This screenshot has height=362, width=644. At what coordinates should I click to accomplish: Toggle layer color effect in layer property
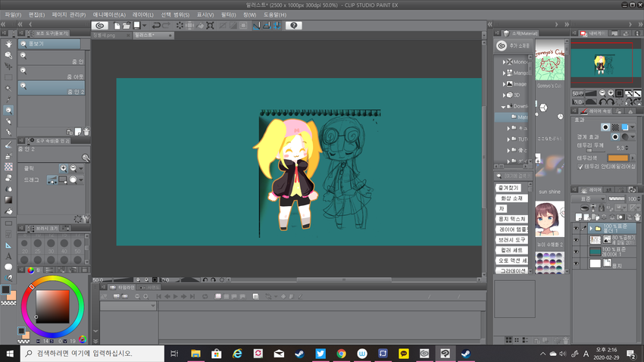click(x=625, y=127)
